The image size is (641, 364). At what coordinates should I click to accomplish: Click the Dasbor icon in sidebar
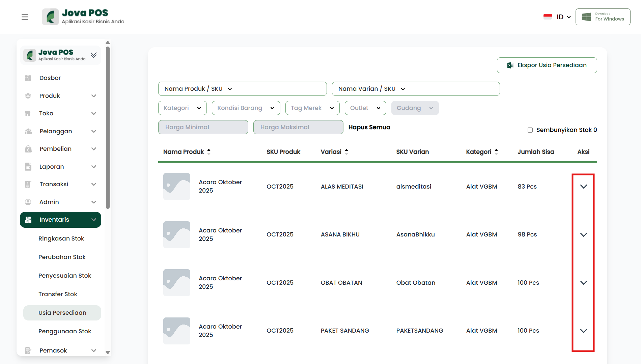point(28,78)
